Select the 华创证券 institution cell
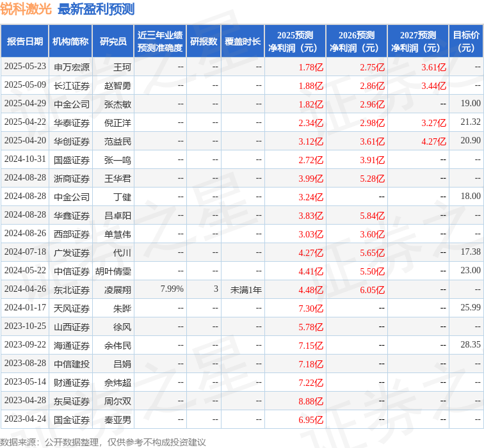Viewport: 484px width, 448px height. click(x=72, y=141)
